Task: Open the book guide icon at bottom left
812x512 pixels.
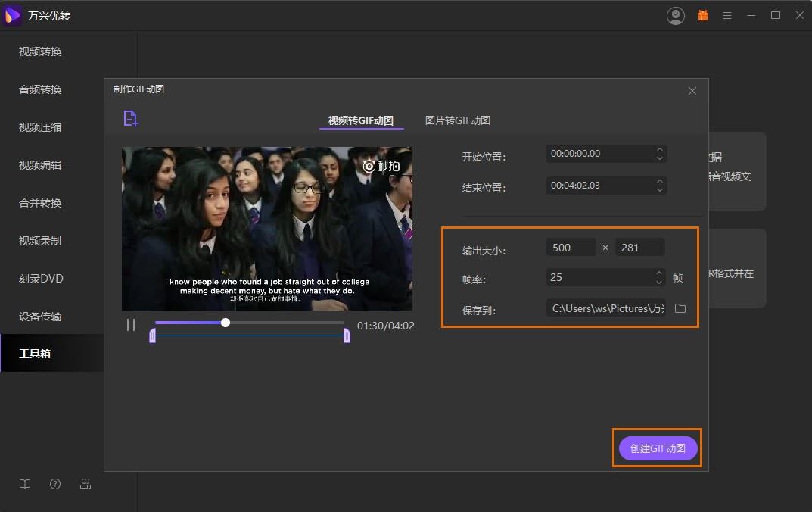Action: pyautogui.click(x=25, y=484)
